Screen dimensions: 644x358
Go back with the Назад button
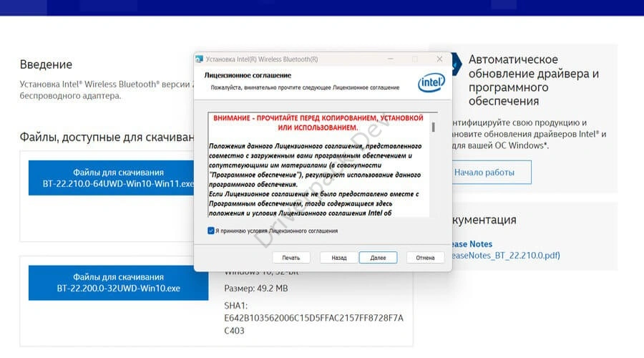pos(339,258)
